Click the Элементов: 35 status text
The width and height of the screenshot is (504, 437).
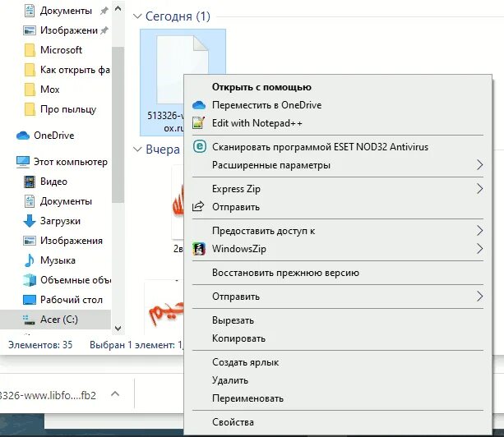coord(40,345)
